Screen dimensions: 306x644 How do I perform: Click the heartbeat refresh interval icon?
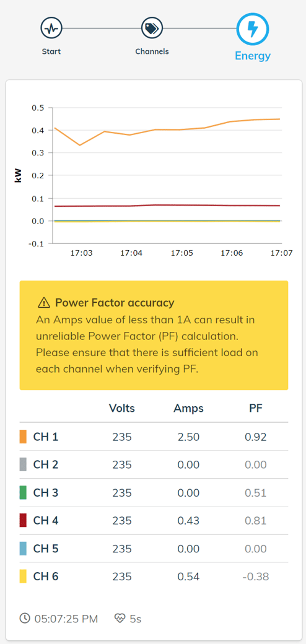pos(120,618)
